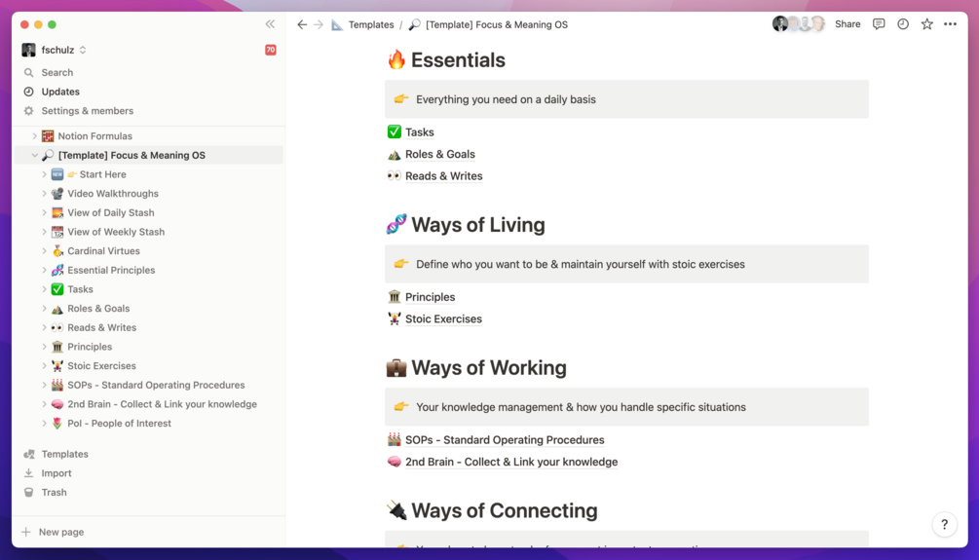Click the temple icon beside Principles in sidebar
Viewport: 979px width, 560px height.
coord(57,347)
